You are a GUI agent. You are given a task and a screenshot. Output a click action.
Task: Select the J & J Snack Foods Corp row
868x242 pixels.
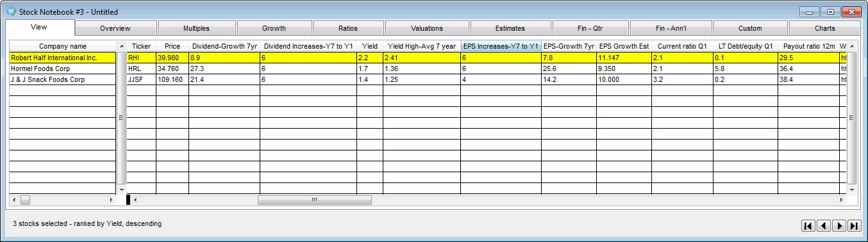[x=63, y=79]
